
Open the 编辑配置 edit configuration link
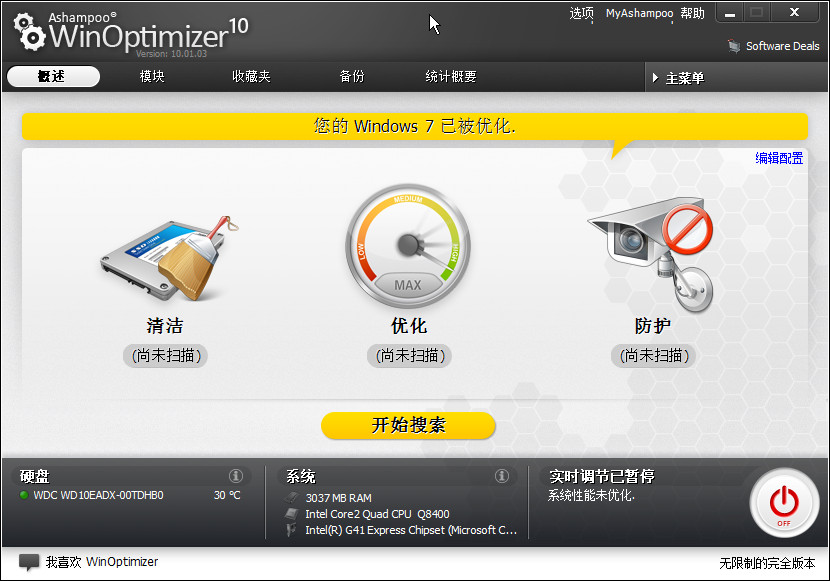pos(779,158)
